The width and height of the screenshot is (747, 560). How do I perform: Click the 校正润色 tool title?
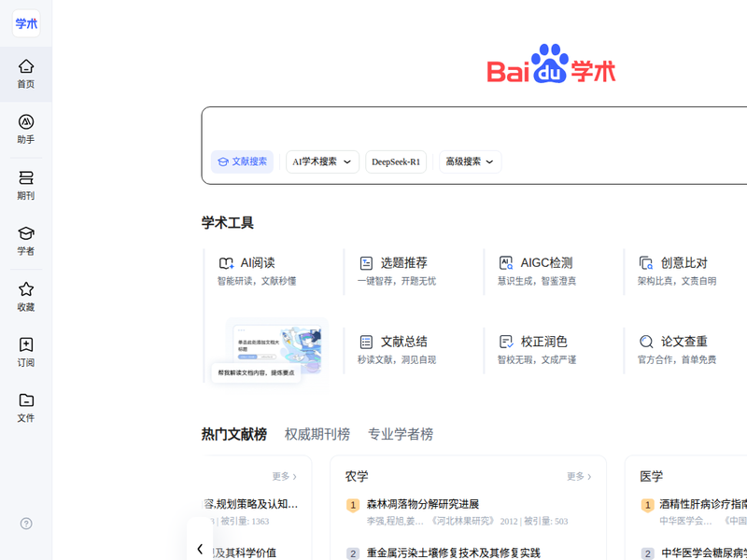point(544,342)
